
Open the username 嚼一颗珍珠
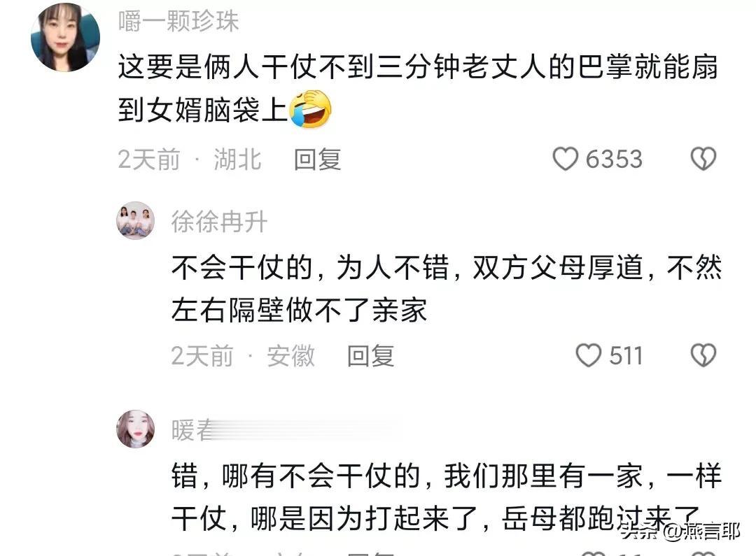click(178, 22)
